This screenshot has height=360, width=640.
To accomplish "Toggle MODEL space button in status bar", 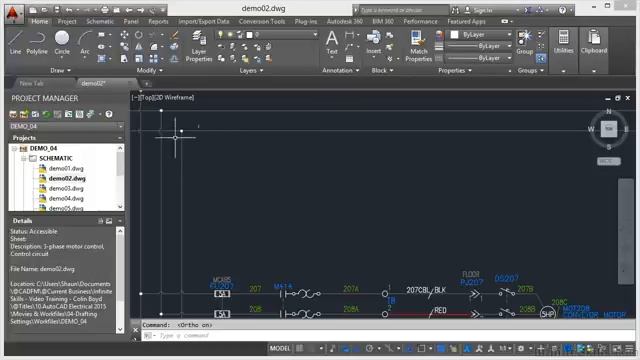I will [280, 348].
